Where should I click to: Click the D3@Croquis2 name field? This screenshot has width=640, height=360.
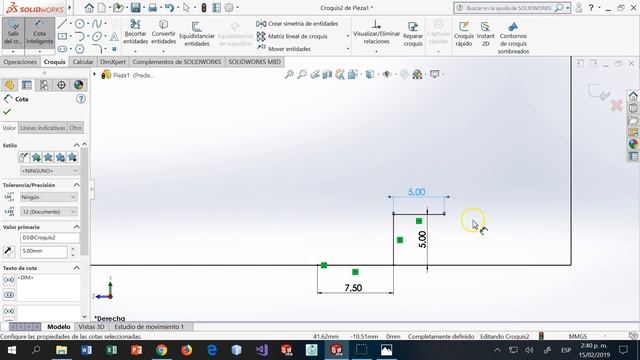click(x=49, y=237)
